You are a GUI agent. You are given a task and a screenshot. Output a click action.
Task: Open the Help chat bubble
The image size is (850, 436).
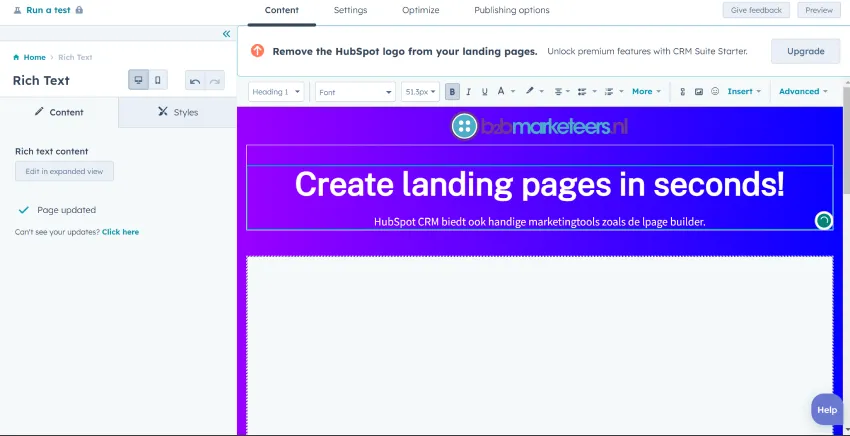point(827,409)
